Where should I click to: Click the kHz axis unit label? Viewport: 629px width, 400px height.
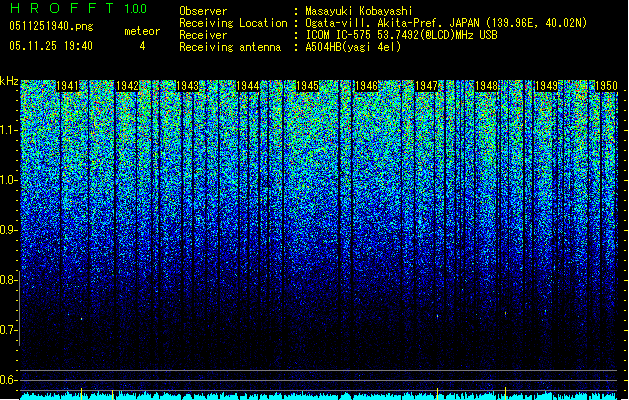tap(9, 81)
